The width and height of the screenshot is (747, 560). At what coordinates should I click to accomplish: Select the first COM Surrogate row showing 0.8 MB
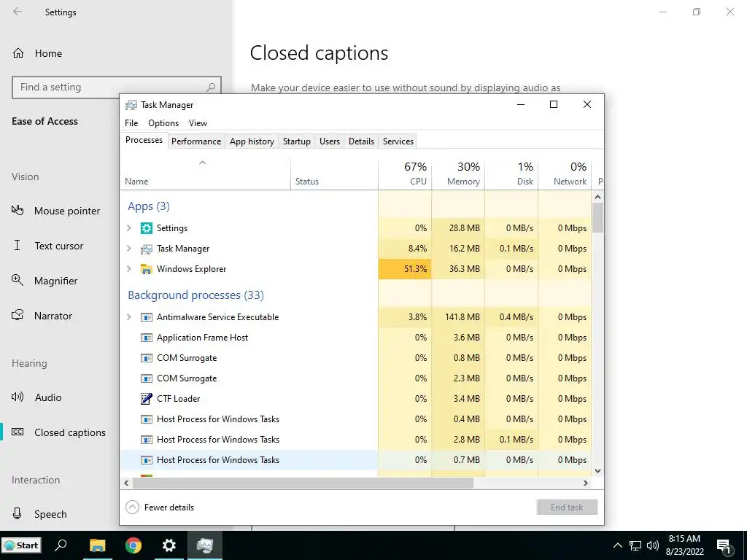pos(355,358)
